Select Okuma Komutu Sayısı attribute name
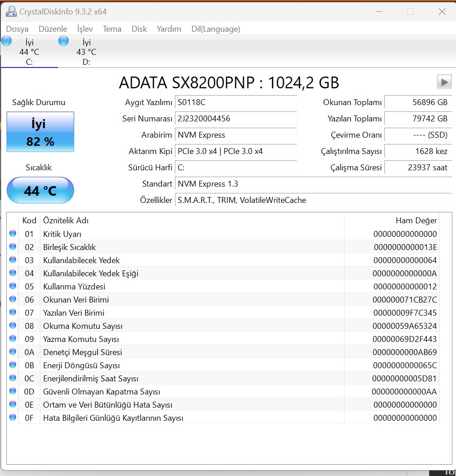456x476 pixels. coord(82,326)
